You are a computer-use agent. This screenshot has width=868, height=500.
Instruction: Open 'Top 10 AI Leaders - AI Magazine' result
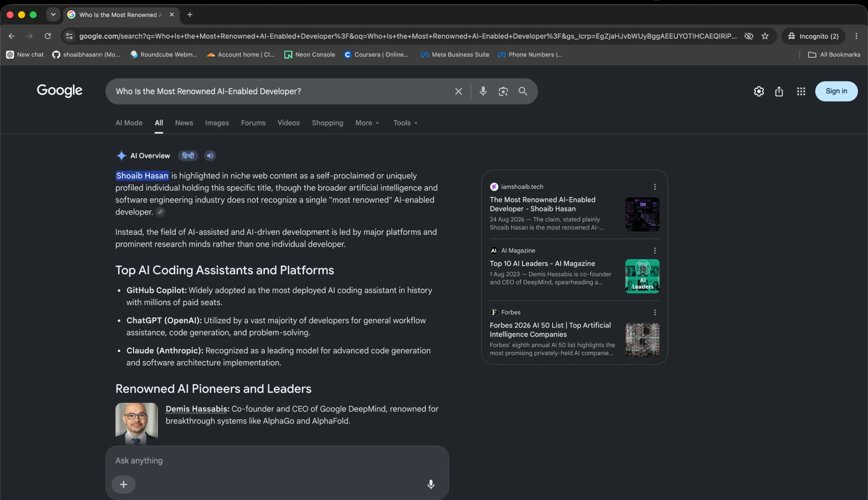coord(542,264)
